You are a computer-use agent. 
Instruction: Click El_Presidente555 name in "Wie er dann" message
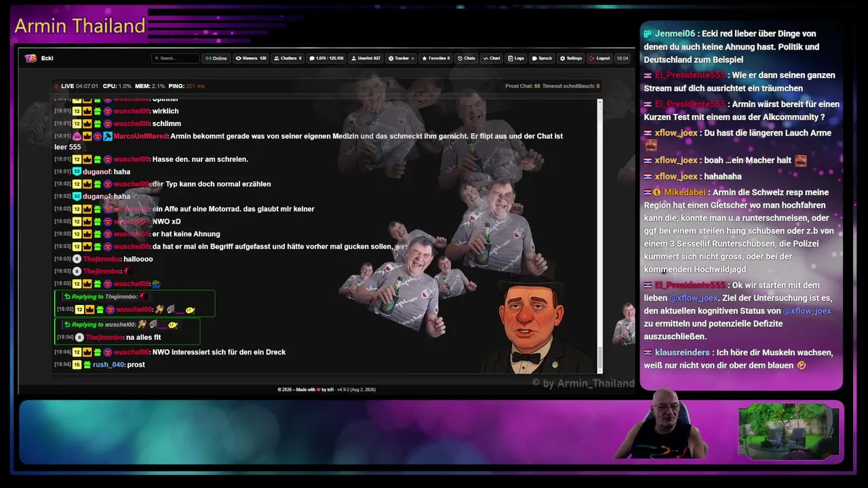tap(690, 75)
